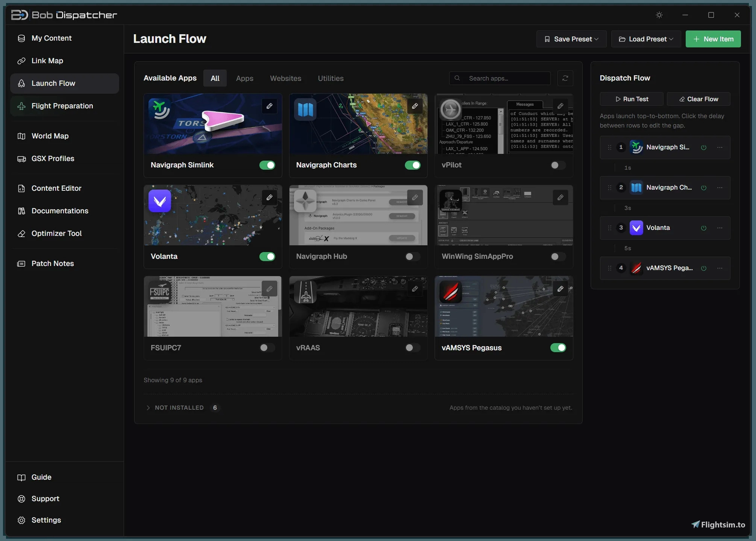
Task: Open My Content in the sidebar
Action: tap(65, 38)
